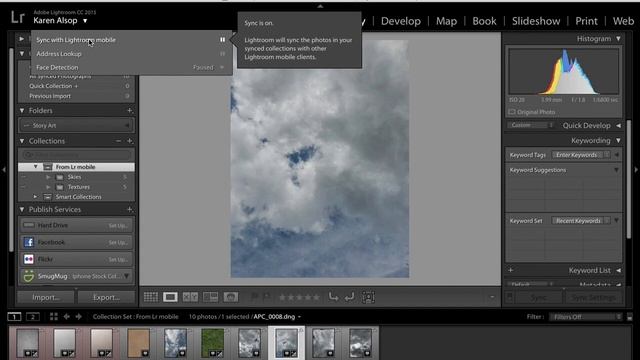640x360 pixels.
Task: Set flag as rejected in toolbar
Action: coord(267,297)
